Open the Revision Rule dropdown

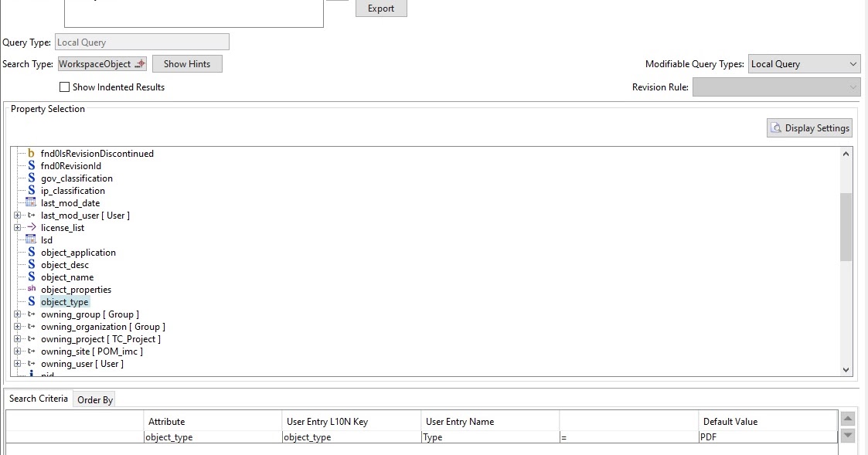852,87
